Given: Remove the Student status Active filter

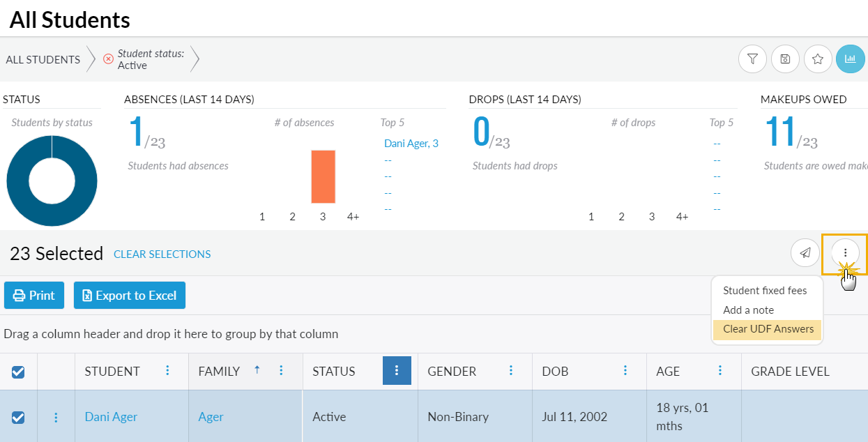Looking at the screenshot, I should point(108,59).
